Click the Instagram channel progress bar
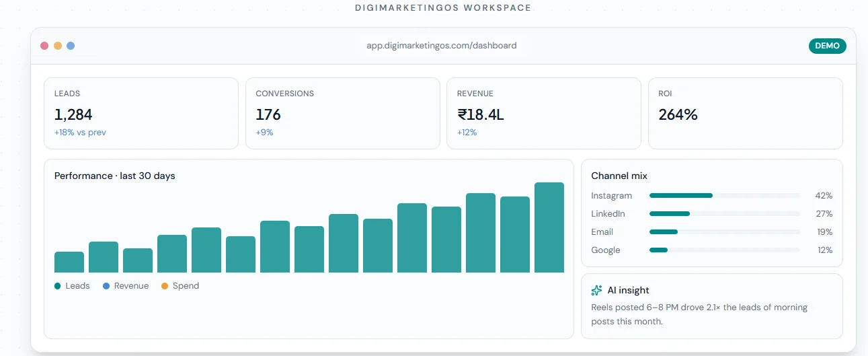 coord(725,196)
